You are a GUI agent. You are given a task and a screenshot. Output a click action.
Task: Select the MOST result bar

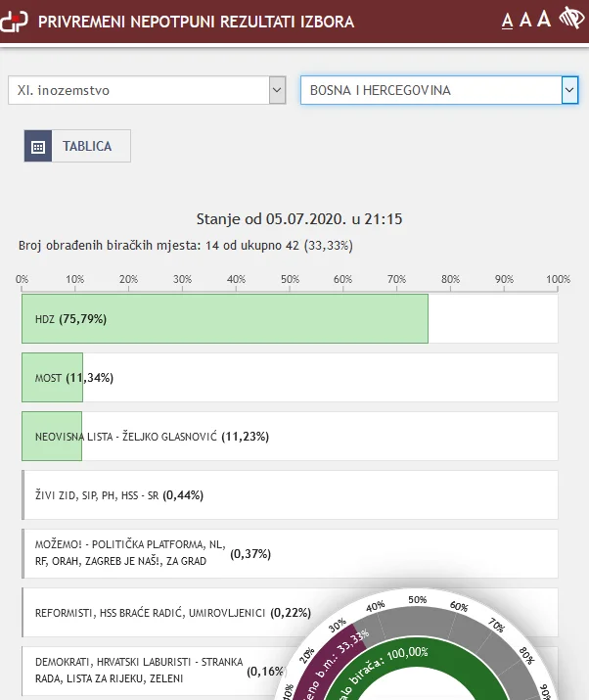[52, 378]
